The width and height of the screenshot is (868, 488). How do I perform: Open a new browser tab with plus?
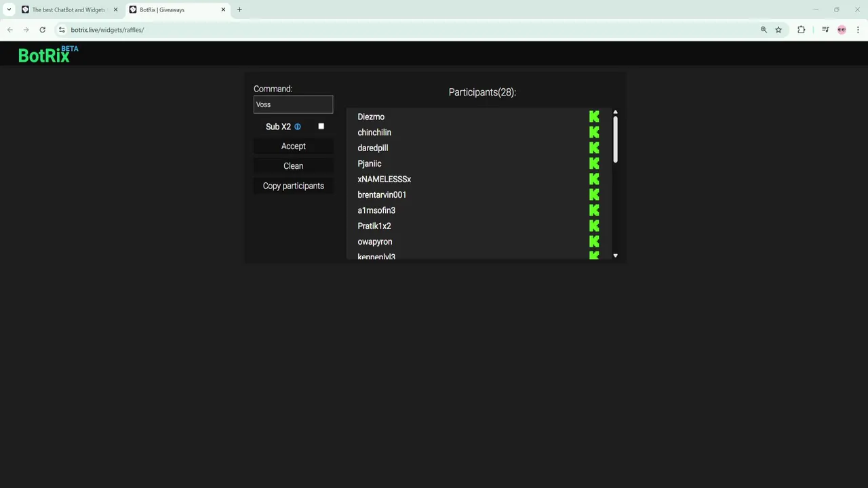coord(239,9)
